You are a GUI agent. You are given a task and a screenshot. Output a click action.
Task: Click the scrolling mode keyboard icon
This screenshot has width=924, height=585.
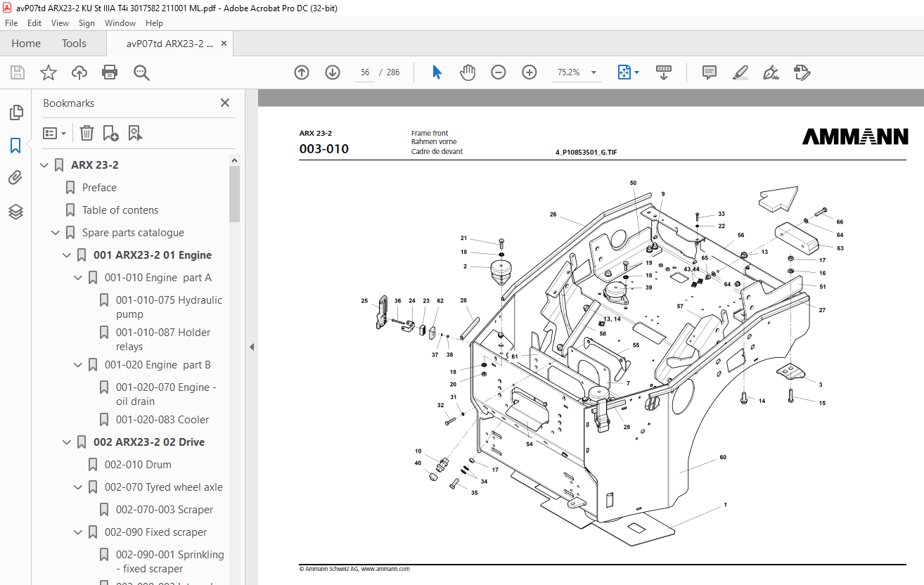664,72
